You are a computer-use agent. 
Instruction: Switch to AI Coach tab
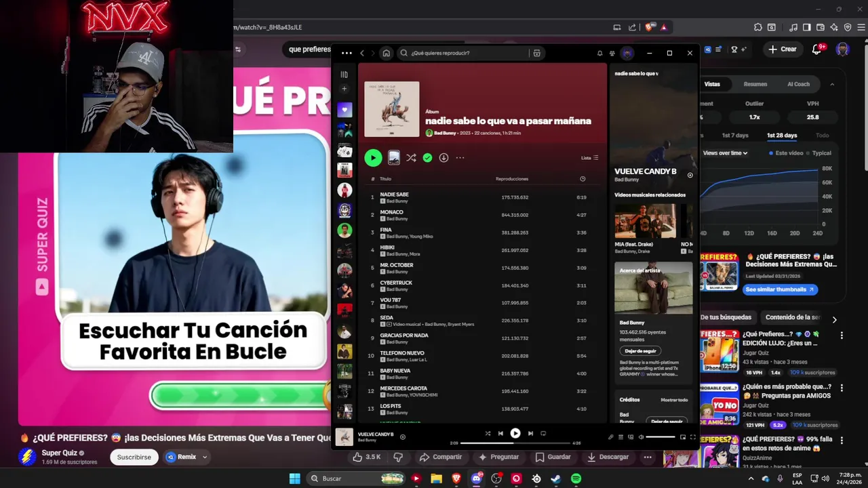pyautogui.click(x=798, y=84)
